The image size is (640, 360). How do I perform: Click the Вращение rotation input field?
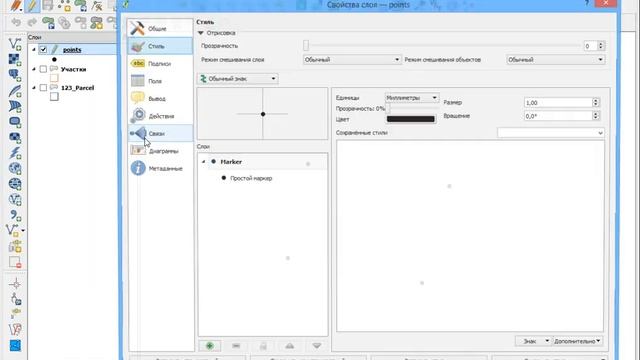point(558,116)
